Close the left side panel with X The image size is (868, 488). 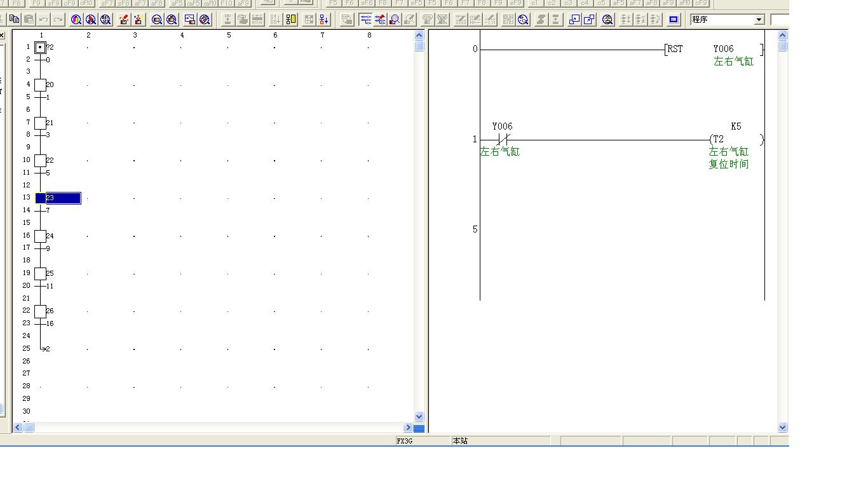pos(2,36)
